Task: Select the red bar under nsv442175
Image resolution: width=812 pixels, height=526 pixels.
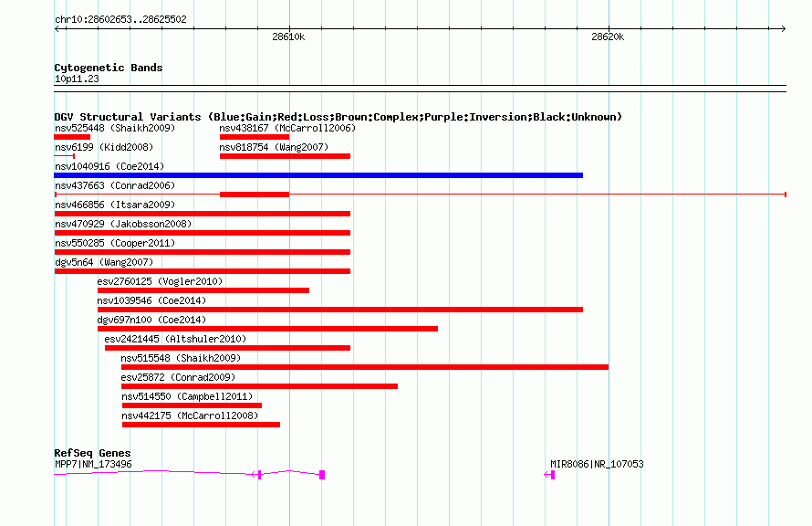Action: 201,425
